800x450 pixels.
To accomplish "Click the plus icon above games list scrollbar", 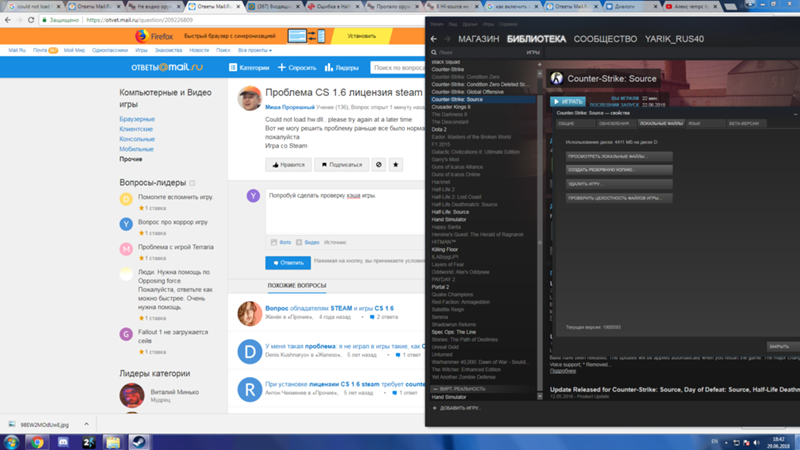I will coord(539,64).
